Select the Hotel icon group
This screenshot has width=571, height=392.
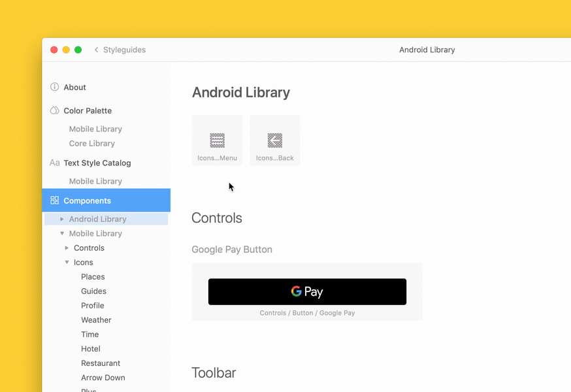pyautogui.click(x=91, y=349)
